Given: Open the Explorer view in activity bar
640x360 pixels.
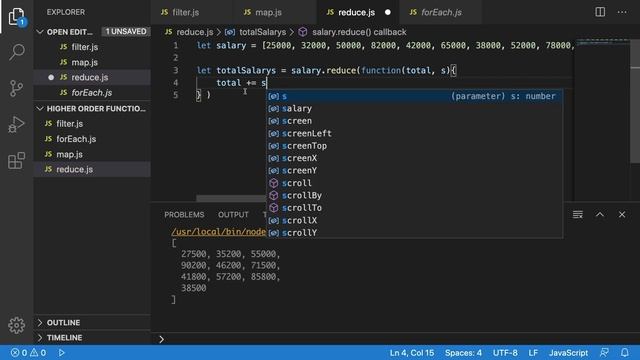Looking at the screenshot, I should (x=17, y=16).
